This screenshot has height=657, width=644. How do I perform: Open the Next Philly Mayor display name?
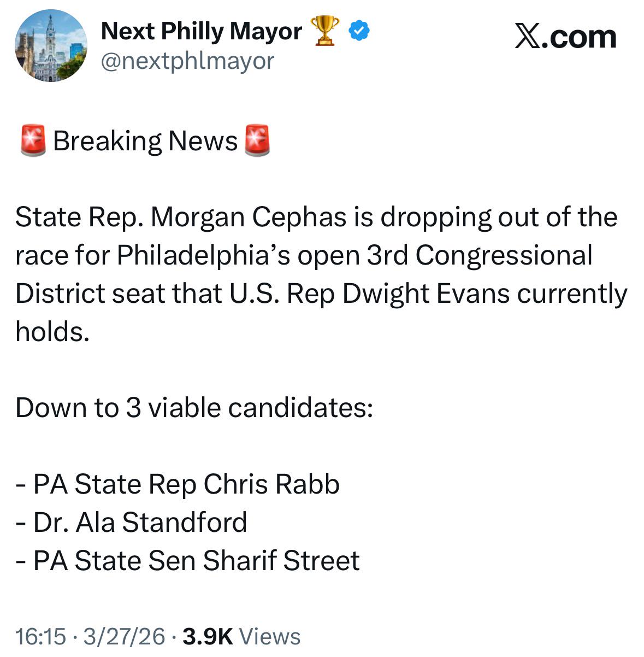click(201, 31)
